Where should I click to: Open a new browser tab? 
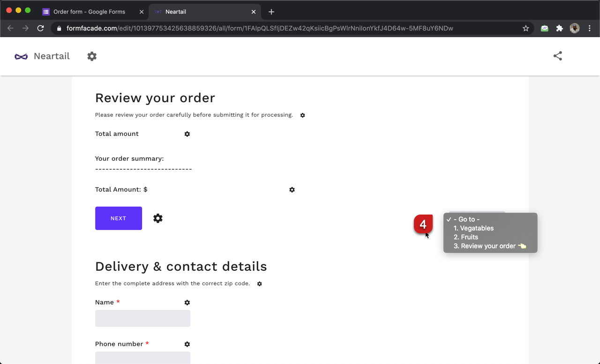coord(271,12)
